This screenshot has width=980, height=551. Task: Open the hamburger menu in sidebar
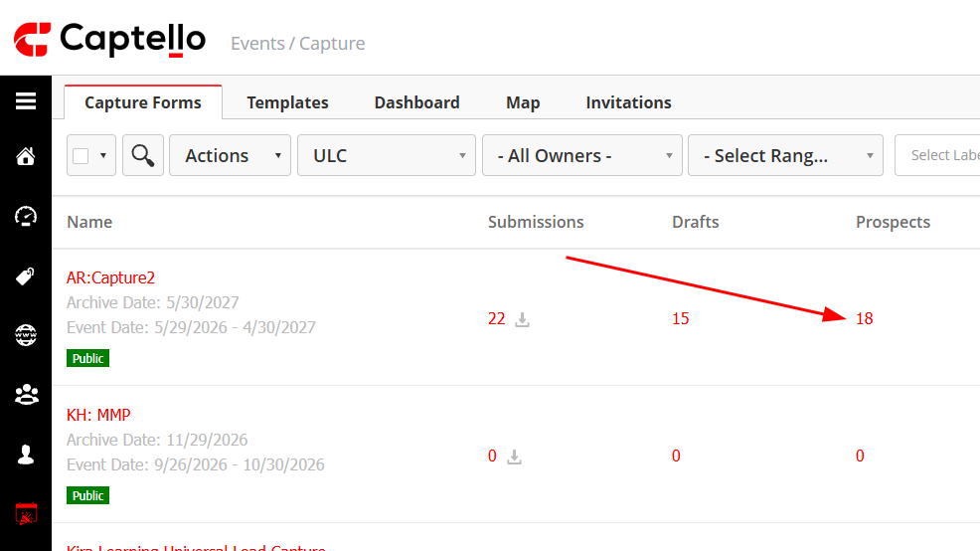click(26, 100)
